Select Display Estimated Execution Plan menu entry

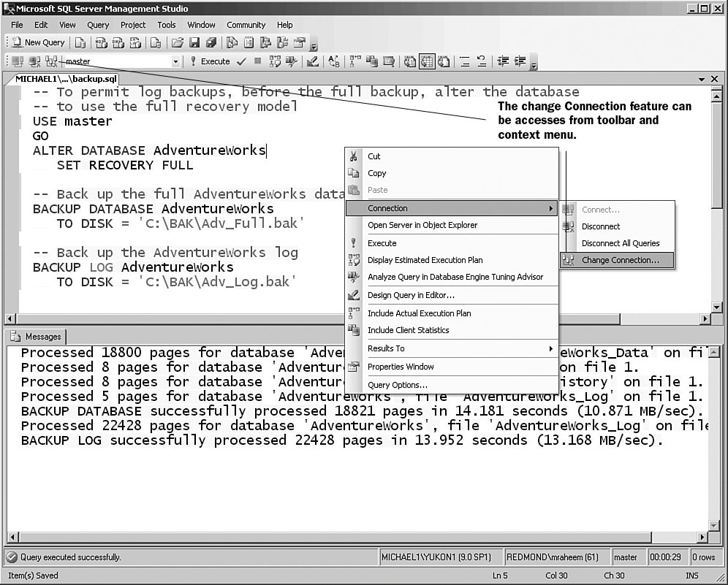tap(452, 260)
